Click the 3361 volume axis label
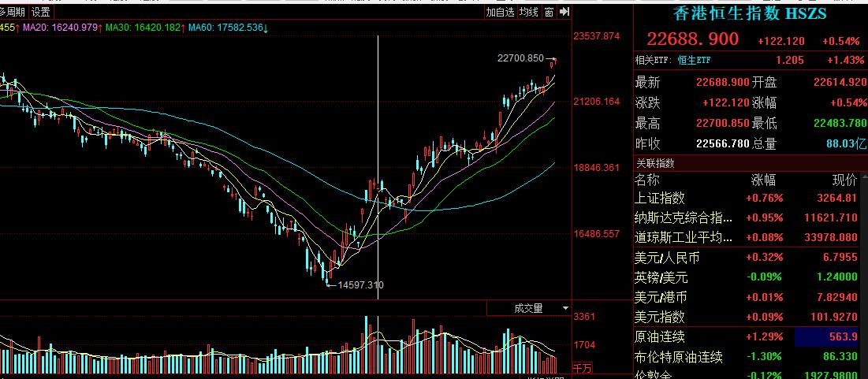 pos(584,317)
